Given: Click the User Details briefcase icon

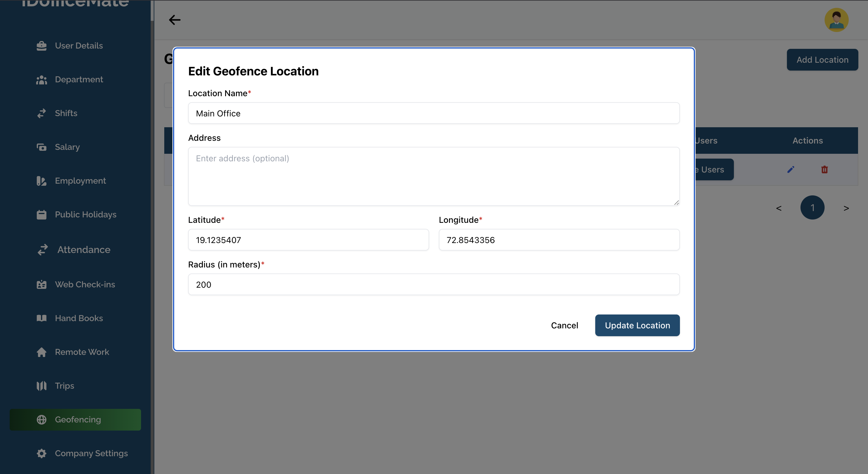Looking at the screenshot, I should pyautogui.click(x=42, y=46).
